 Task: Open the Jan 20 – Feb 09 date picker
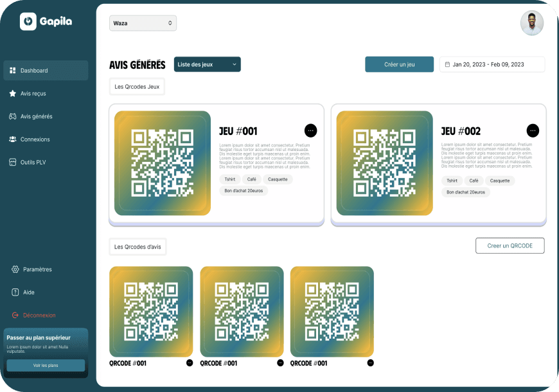click(492, 64)
